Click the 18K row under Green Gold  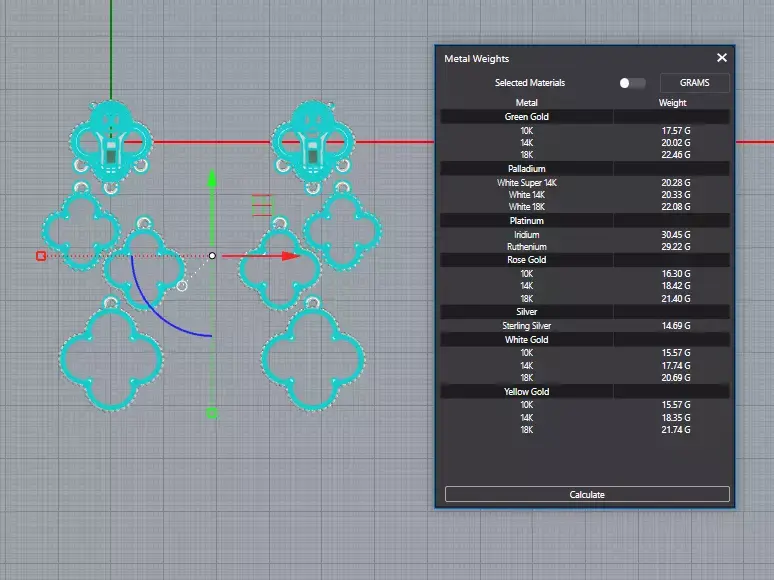click(x=585, y=155)
